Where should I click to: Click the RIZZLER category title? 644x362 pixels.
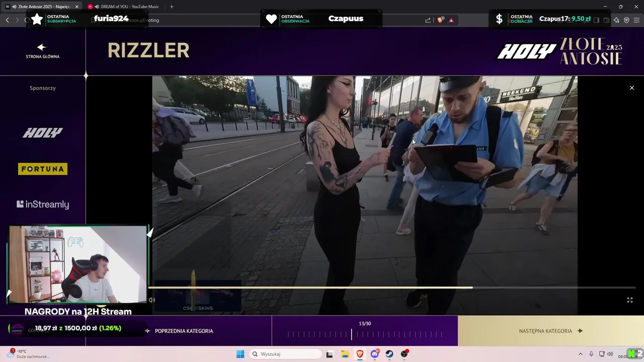pos(148,50)
